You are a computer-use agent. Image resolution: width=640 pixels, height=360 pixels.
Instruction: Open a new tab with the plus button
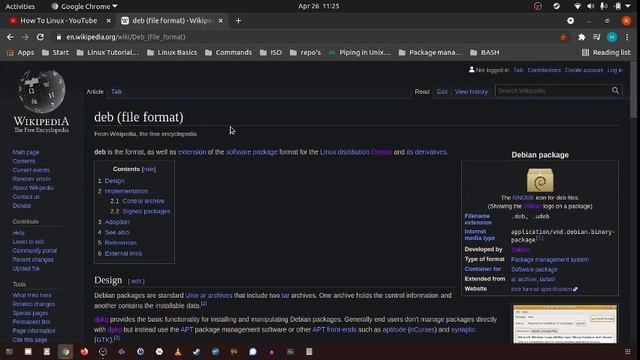point(238,20)
